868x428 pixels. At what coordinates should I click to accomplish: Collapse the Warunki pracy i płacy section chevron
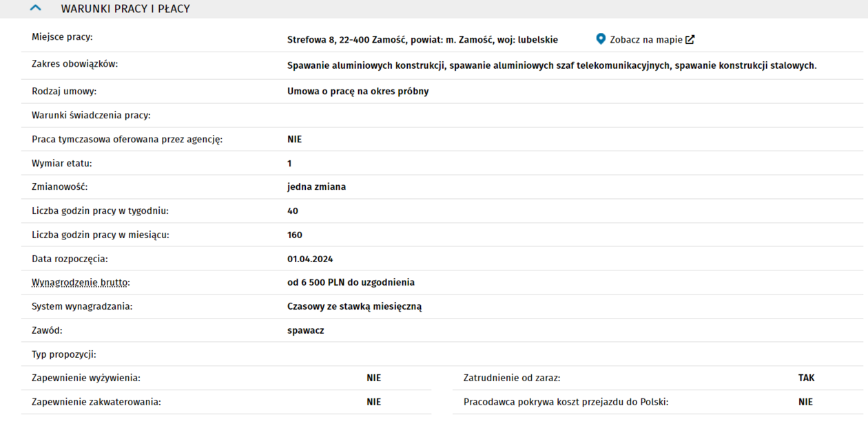tap(36, 9)
